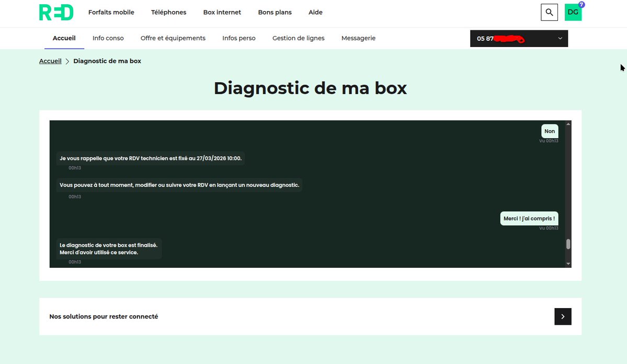The width and height of the screenshot is (627, 364).
Task: Click the 'diagnostic de votre box est finalisé' message
Action: click(109, 249)
